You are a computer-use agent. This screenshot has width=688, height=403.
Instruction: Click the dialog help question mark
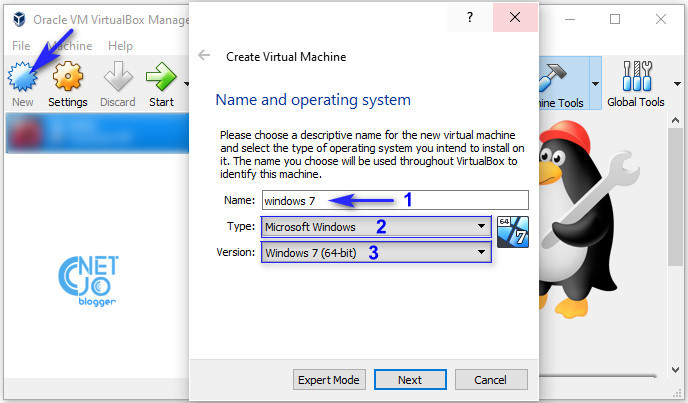(x=470, y=17)
